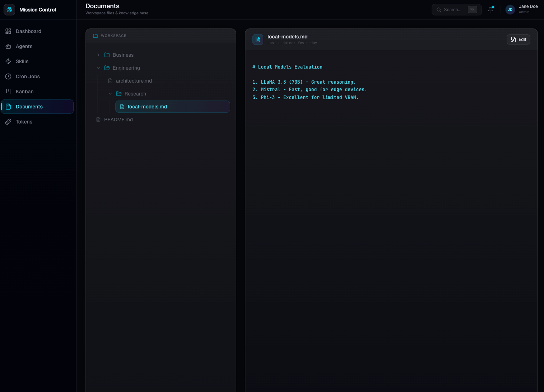This screenshot has width=544, height=392.
Task: Click inside the Search input field
Action: coord(454,10)
